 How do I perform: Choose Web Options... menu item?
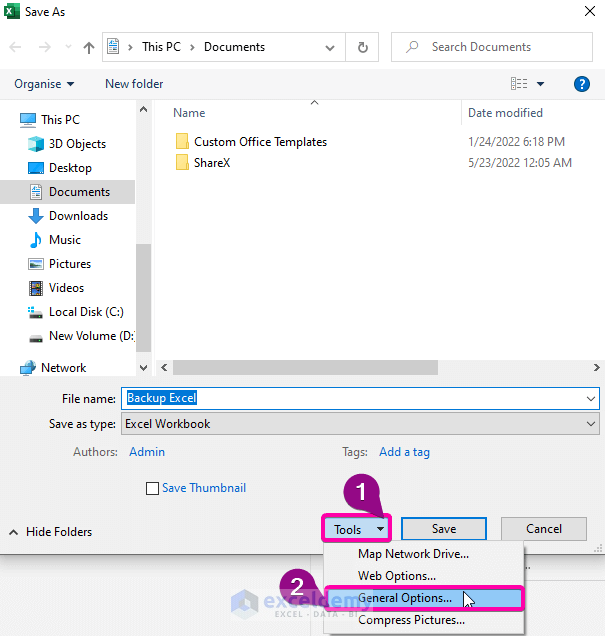424,576
